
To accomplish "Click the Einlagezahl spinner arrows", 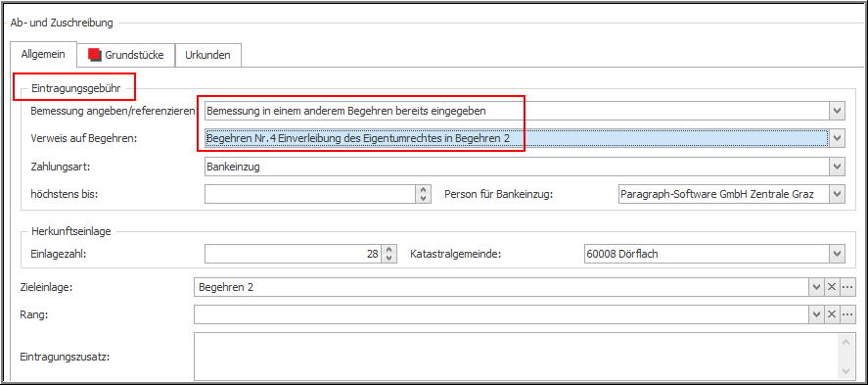I will 389,255.
